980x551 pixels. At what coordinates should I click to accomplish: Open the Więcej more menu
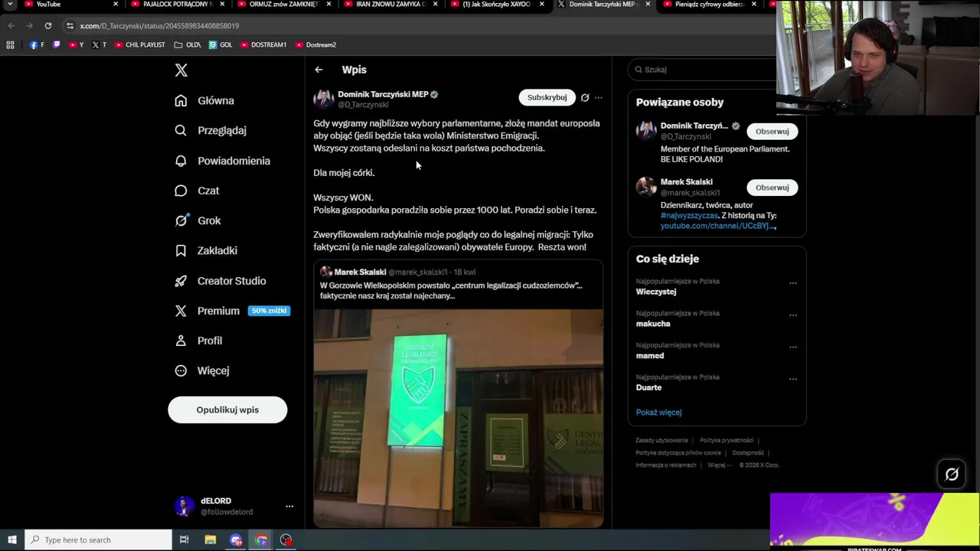click(202, 370)
